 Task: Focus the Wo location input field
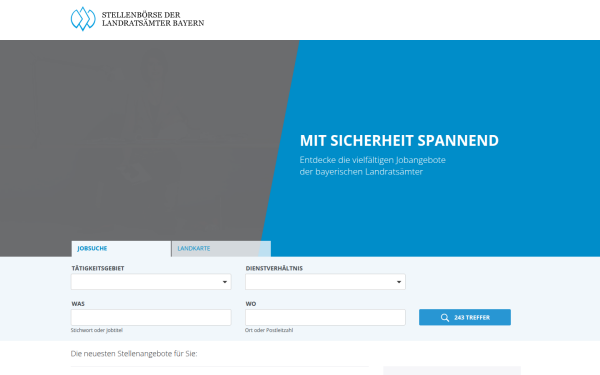point(325,317)
